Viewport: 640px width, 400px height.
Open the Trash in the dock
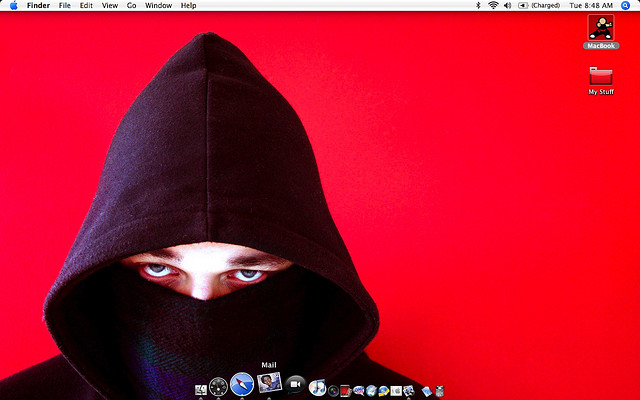pyautogui.click(x=439, y=390)
